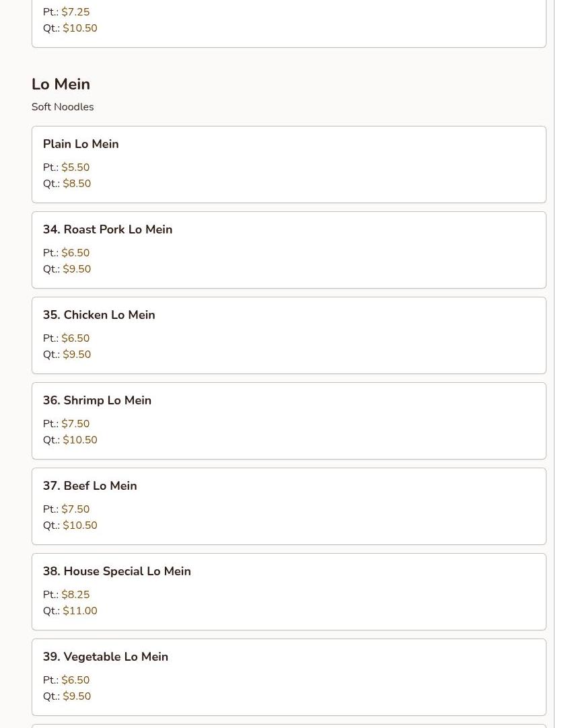Click Beef Lo Mein pint price $7.50

tap(75, 509)
